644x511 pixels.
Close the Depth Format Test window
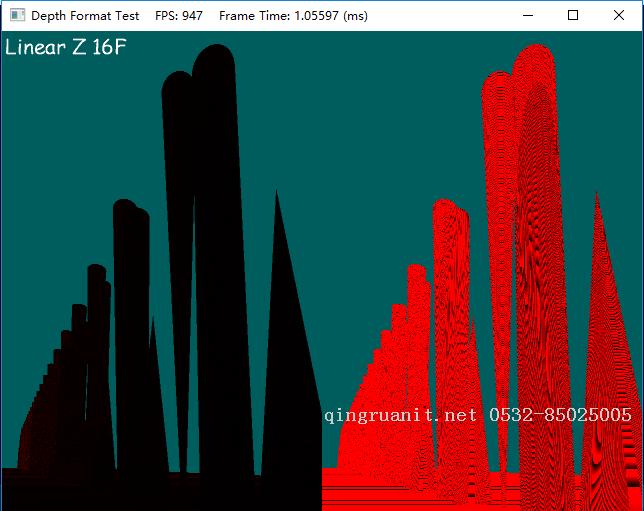pos(619,15)
